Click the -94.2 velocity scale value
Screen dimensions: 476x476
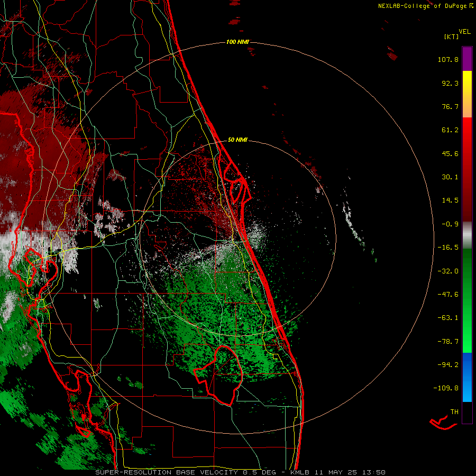[448, 365]
